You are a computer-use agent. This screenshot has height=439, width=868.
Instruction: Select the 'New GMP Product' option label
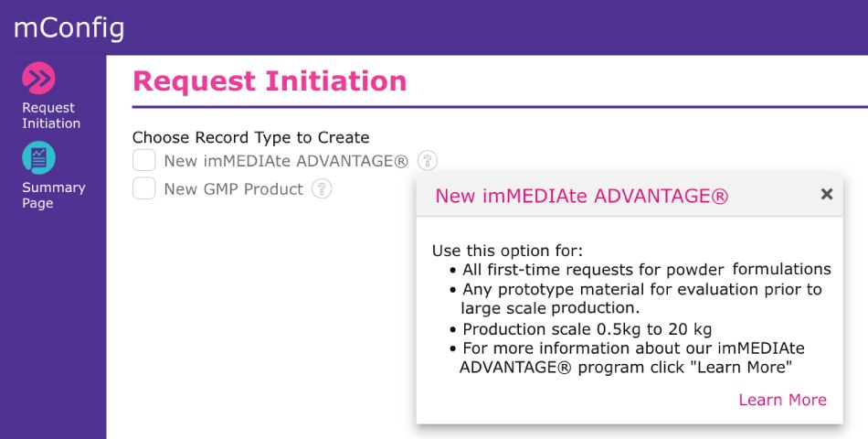[x=233, y=189]
